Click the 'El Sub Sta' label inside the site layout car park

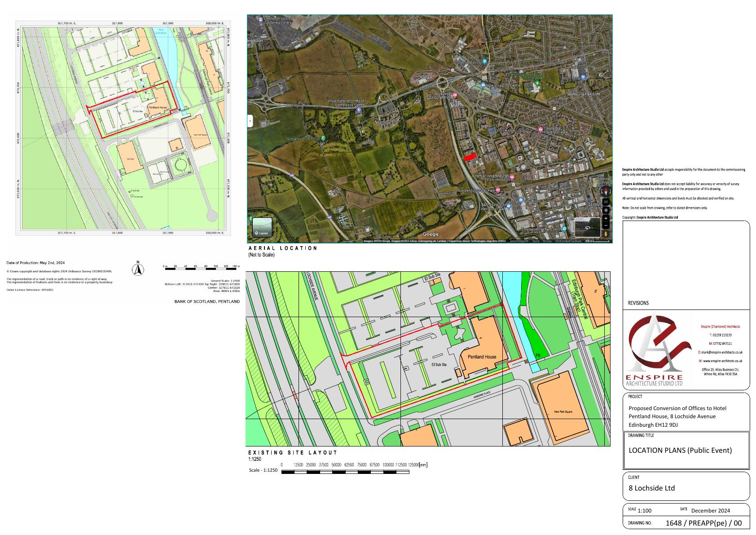pos(439,365)
